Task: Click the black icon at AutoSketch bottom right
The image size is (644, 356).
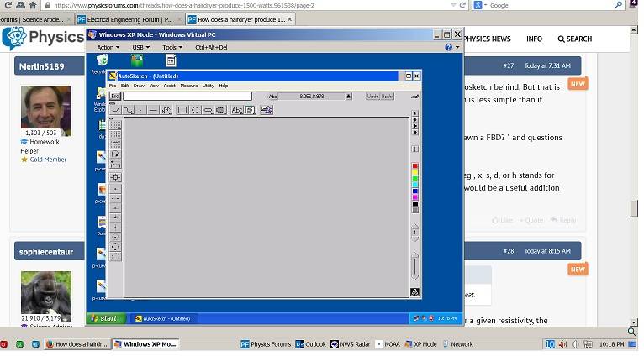Action: pos(414,292)
